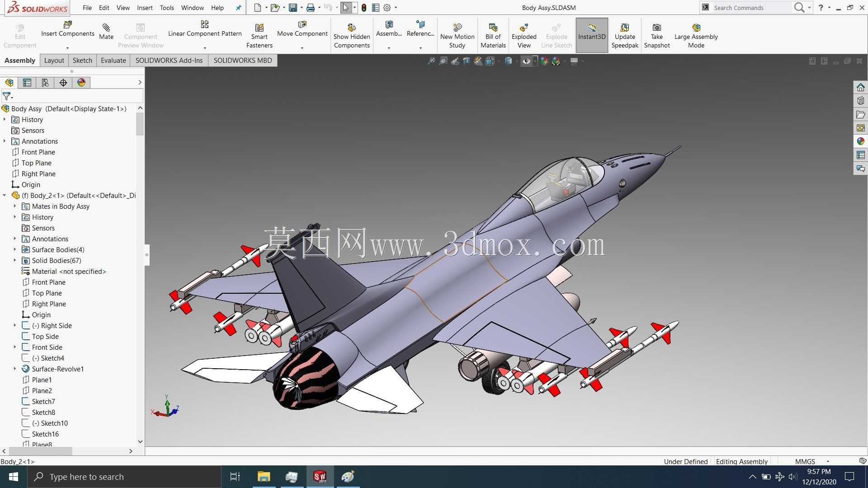Click Zoom to Fit icon
This screenshot has width=868, height=488.
[x=431, y=61]
